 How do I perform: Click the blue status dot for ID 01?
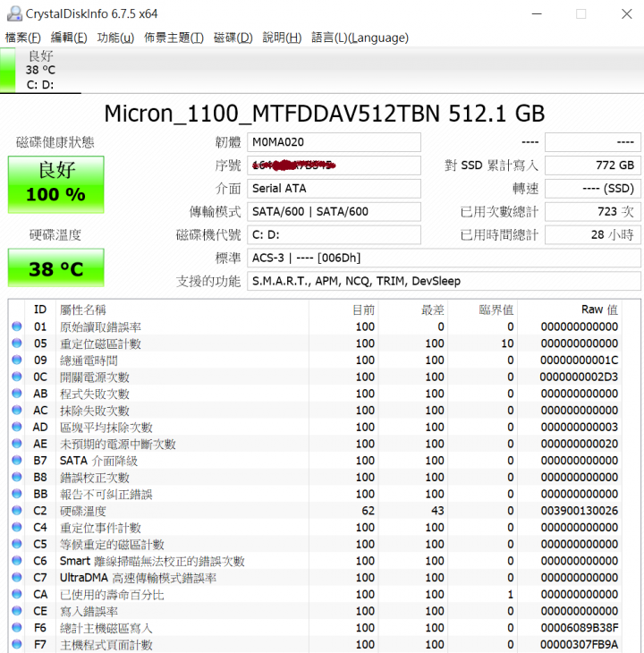coord(17,326)
